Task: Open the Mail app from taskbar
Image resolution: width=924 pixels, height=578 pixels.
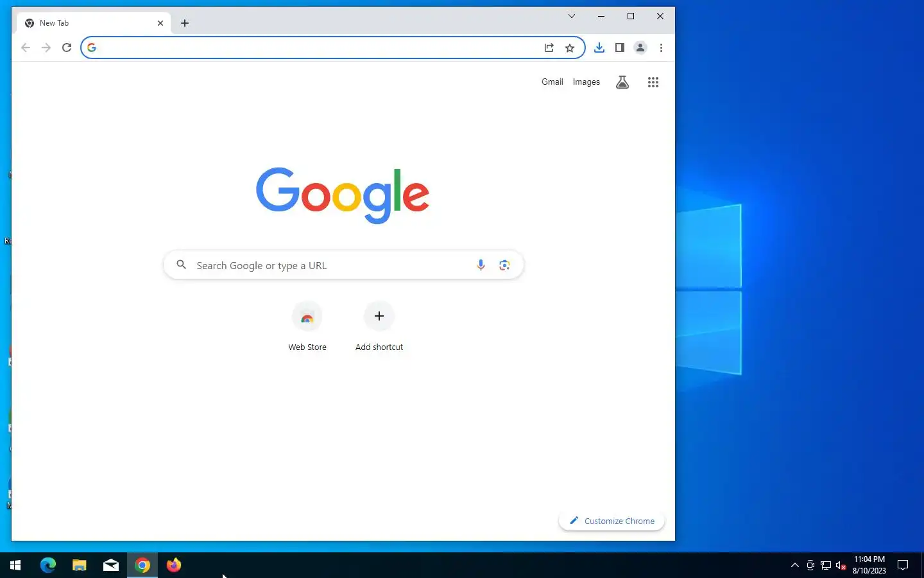Action: click(x=111, y=565)
